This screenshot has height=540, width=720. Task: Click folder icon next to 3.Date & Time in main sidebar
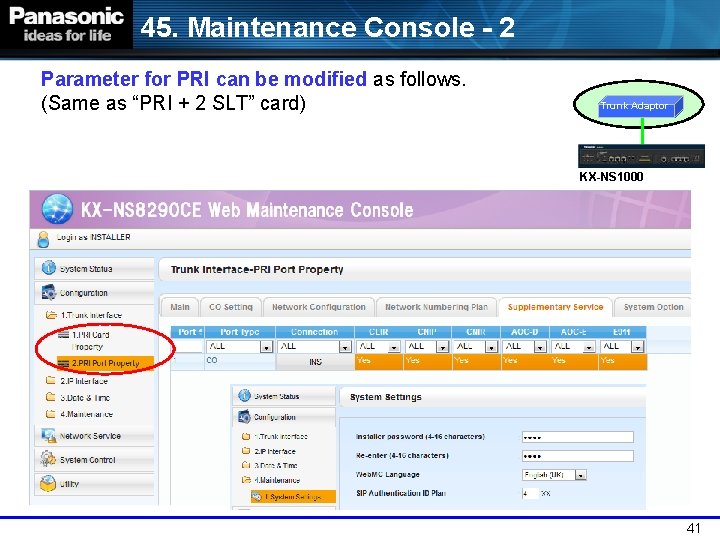click(x=51, y=397)
